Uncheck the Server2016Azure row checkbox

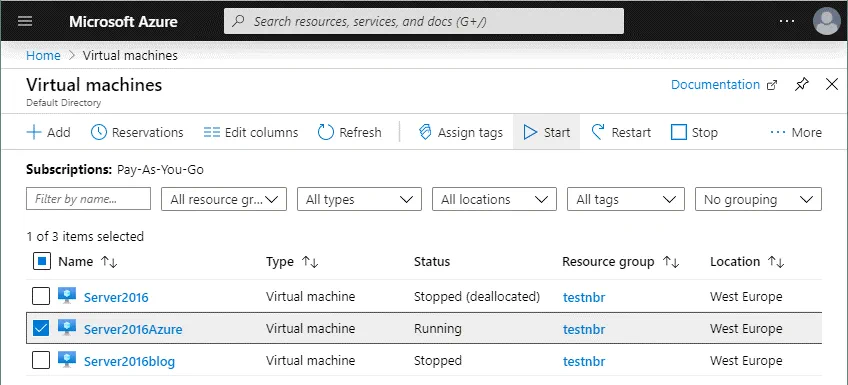(x=41, y=328)
